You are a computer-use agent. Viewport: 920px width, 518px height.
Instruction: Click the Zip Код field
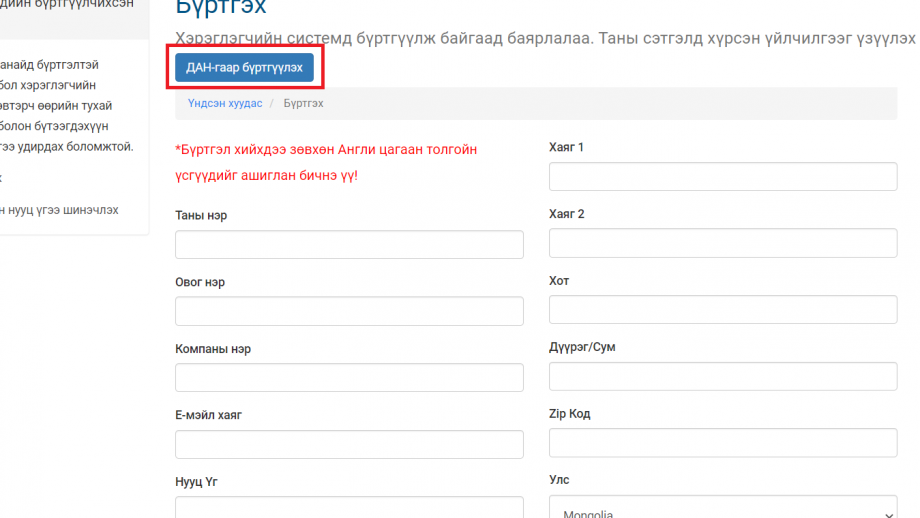[x=723, y=443]
